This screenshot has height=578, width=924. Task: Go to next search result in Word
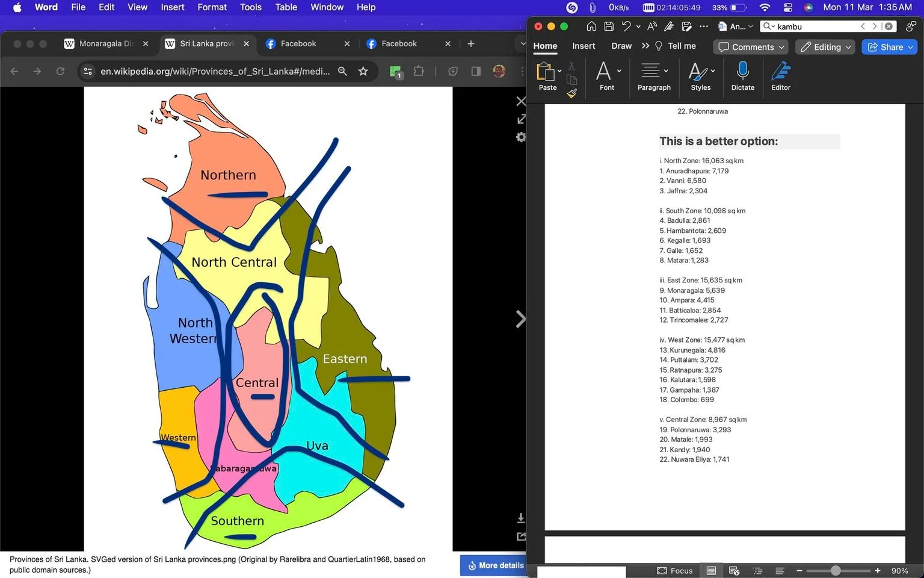pyautogui.click(x=875, y=26)
